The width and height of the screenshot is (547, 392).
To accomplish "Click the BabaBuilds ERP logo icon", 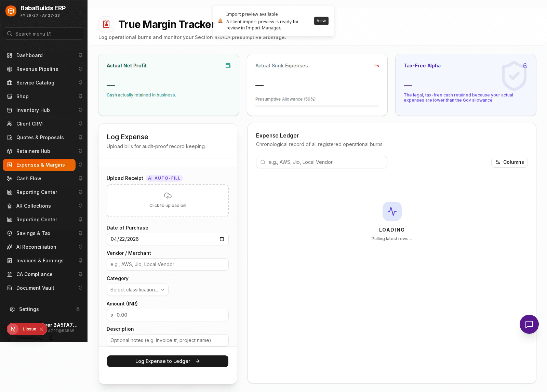I will tap(11, 11).
